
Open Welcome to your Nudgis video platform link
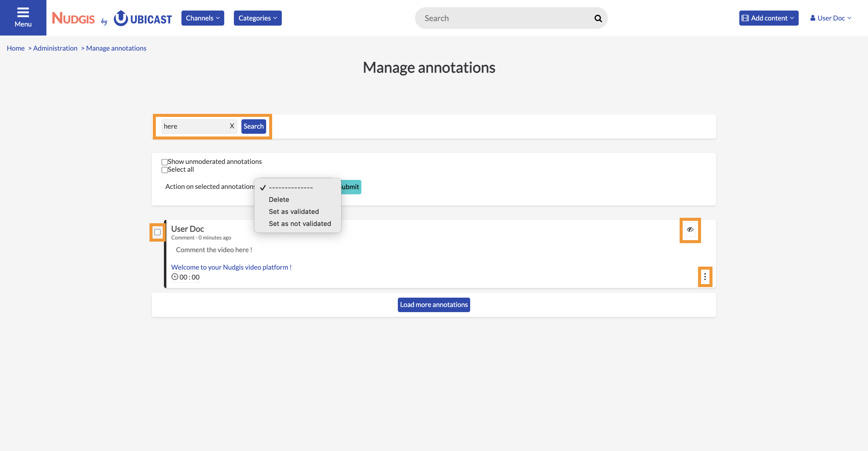[x=231, y=267]
